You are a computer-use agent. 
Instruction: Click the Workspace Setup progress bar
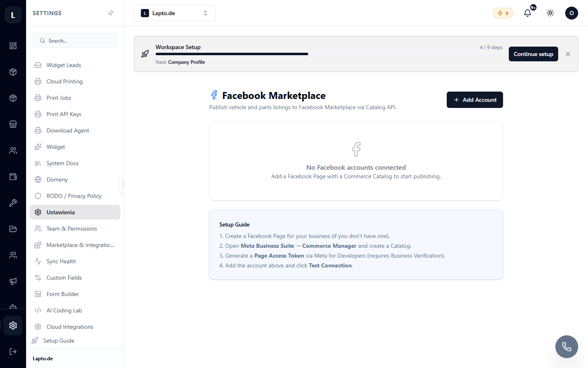click(329, 54)
